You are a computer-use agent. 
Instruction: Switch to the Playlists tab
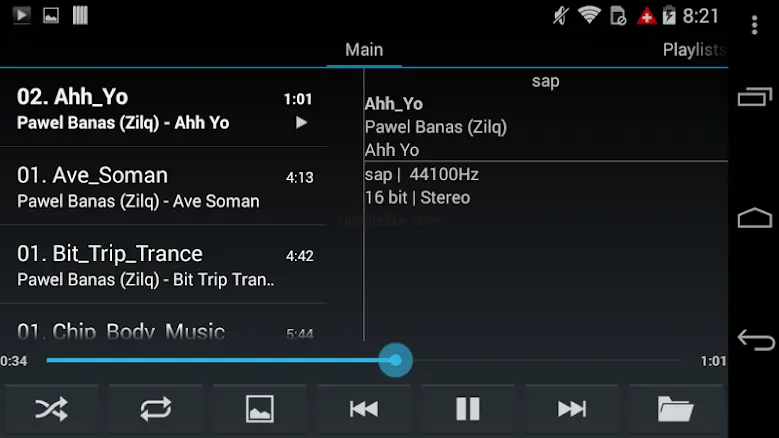[695, 50]
